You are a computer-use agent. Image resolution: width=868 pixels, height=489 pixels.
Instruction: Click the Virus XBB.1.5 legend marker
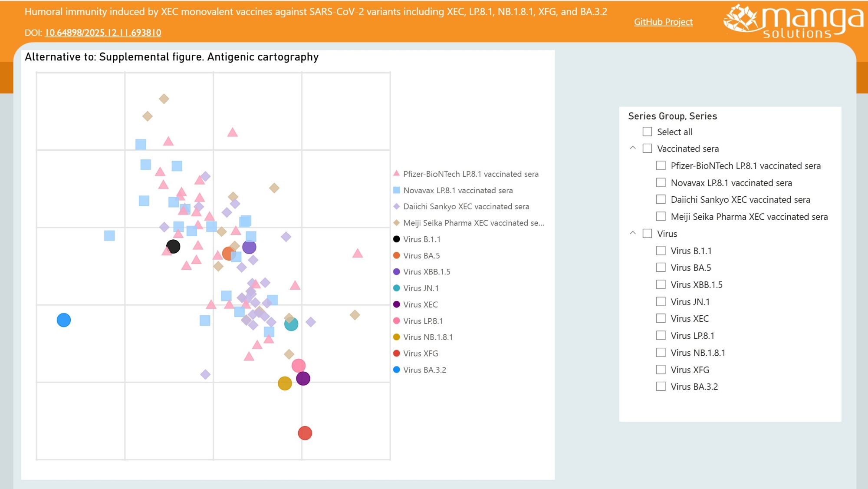[396, 272]
